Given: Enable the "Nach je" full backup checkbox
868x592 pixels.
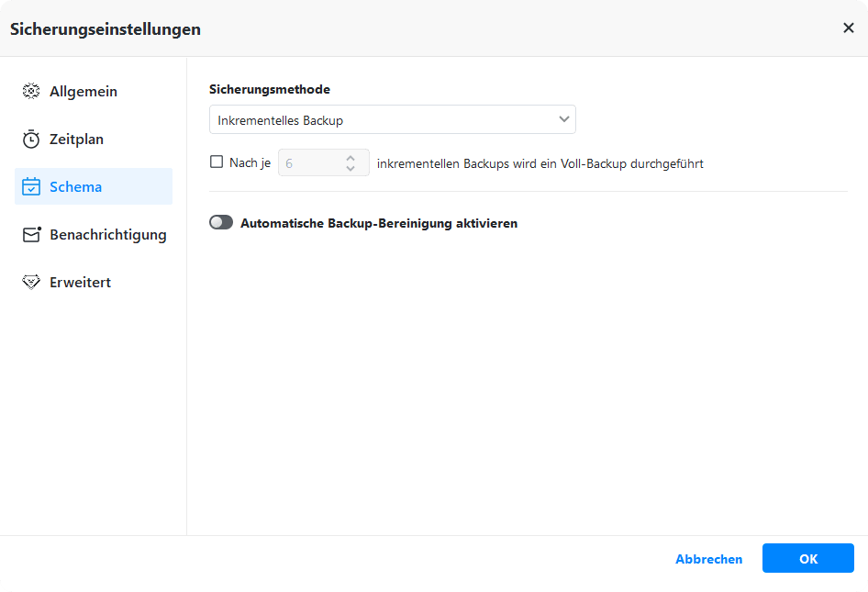Looking at the screenshot, I should 217,162.
